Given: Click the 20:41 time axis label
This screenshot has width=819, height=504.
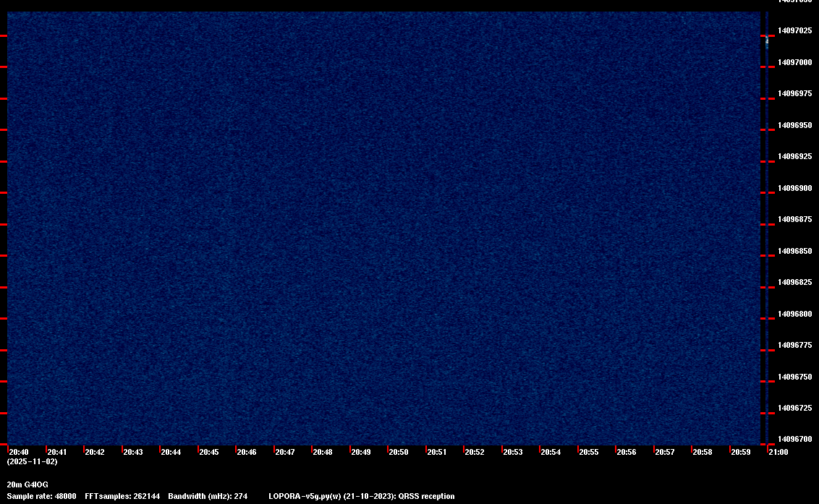Looking at the screenshot, I should [x=57, y=452].
